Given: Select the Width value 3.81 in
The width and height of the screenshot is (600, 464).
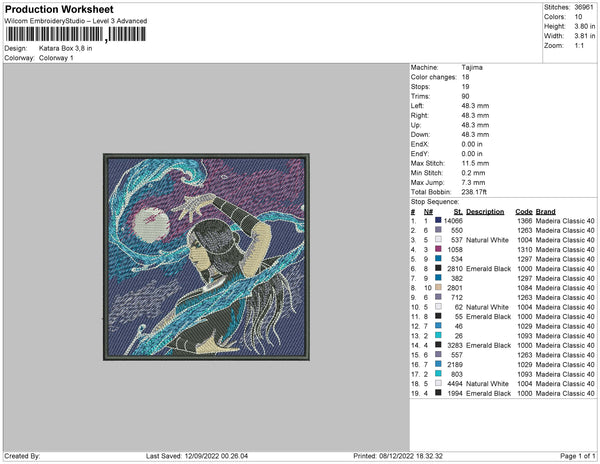Looking at the screenshot, I should point(584,36).
